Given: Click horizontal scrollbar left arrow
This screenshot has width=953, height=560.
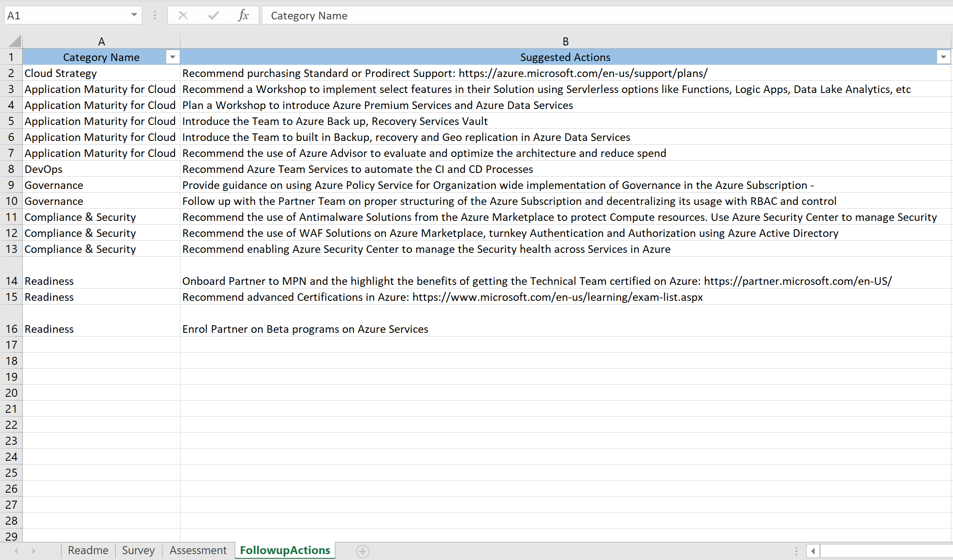Looking at the screenshot, I should 813,551.
